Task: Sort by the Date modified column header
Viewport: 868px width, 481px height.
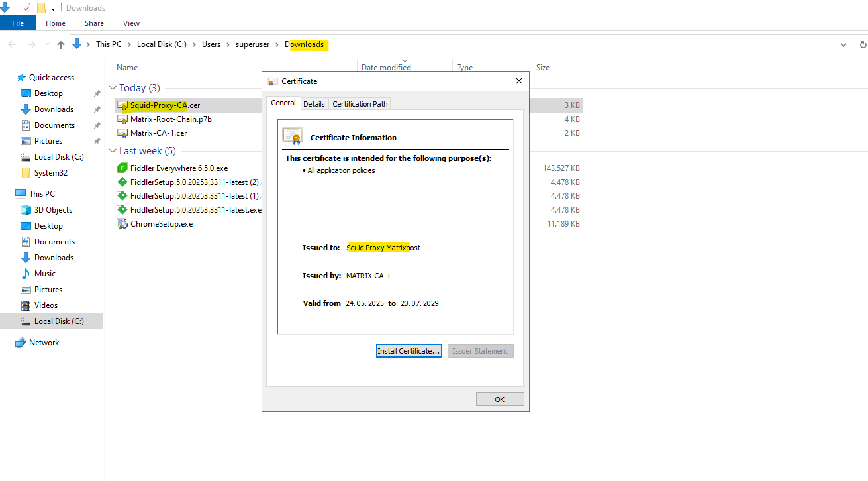Action: [x=386, y=68]
